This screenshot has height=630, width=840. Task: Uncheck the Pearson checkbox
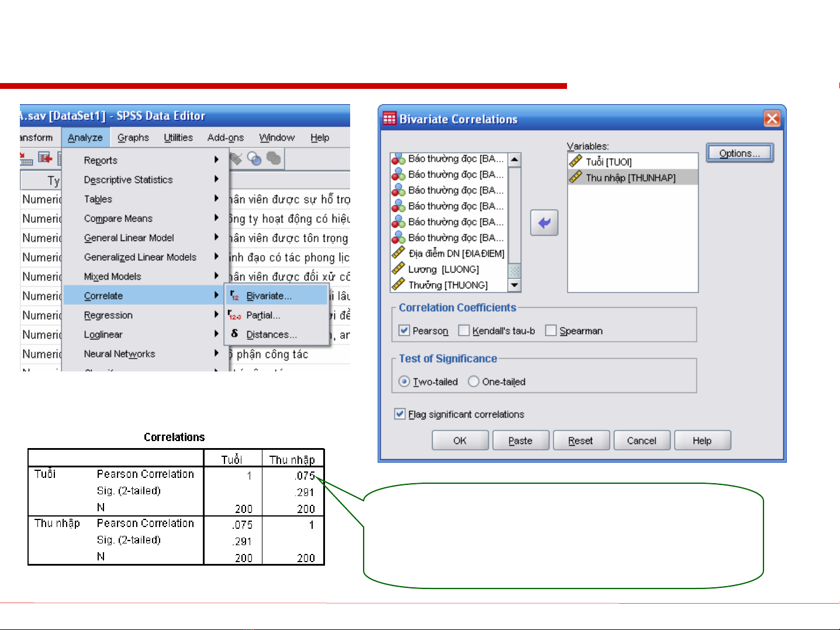point(404,331)
